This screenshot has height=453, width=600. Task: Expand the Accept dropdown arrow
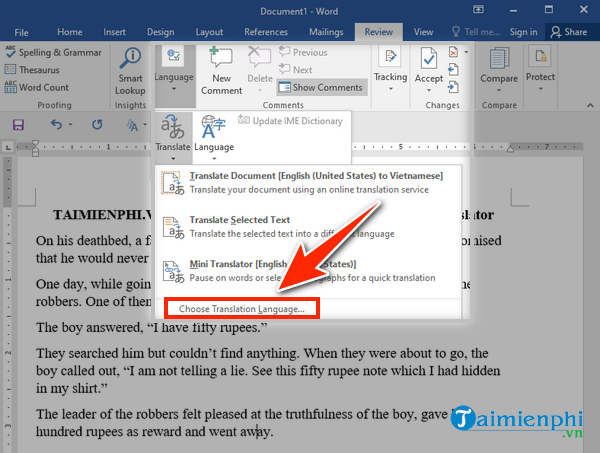pos(429,90)
